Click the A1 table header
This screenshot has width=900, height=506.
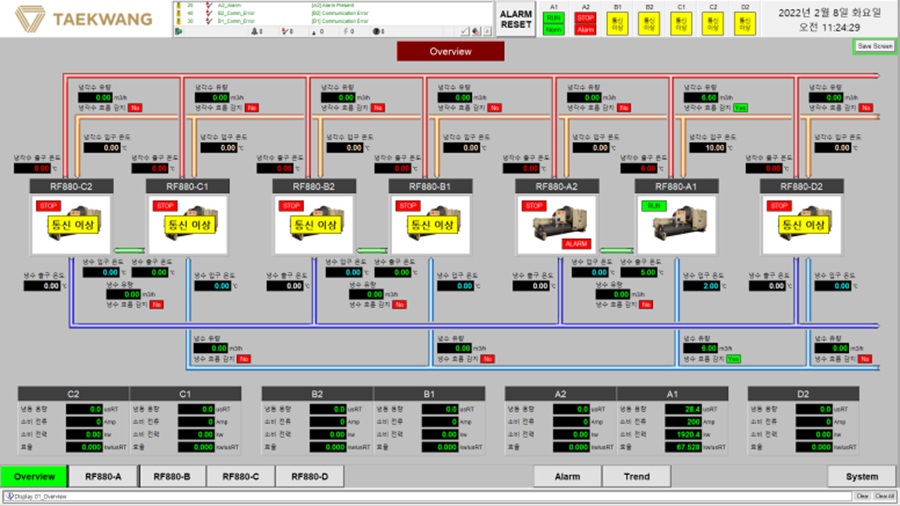672,394
